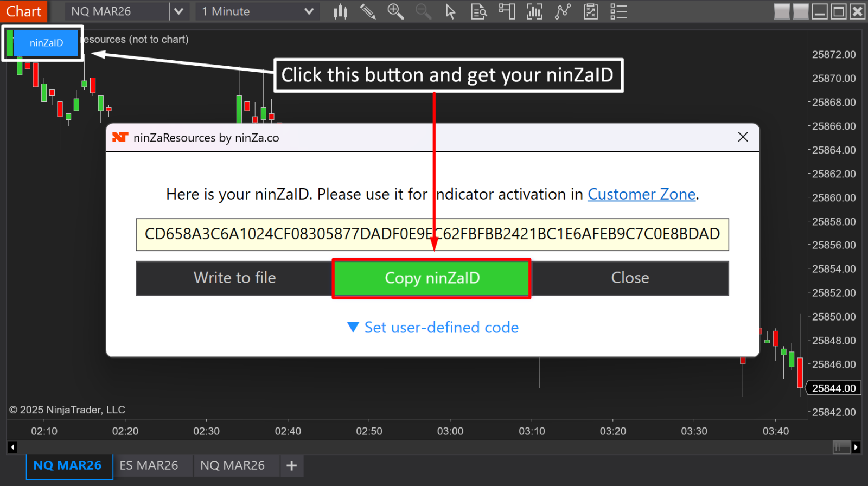This screenshot has height=486, width=868.
Task: Click the green Copy ninZaID button
Action: coord(432,278)
